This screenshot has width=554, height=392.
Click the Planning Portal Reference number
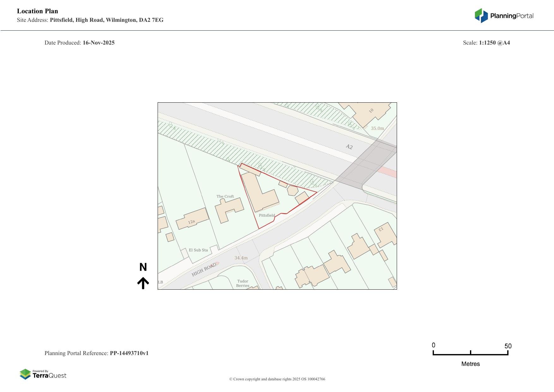pos(129,353)
